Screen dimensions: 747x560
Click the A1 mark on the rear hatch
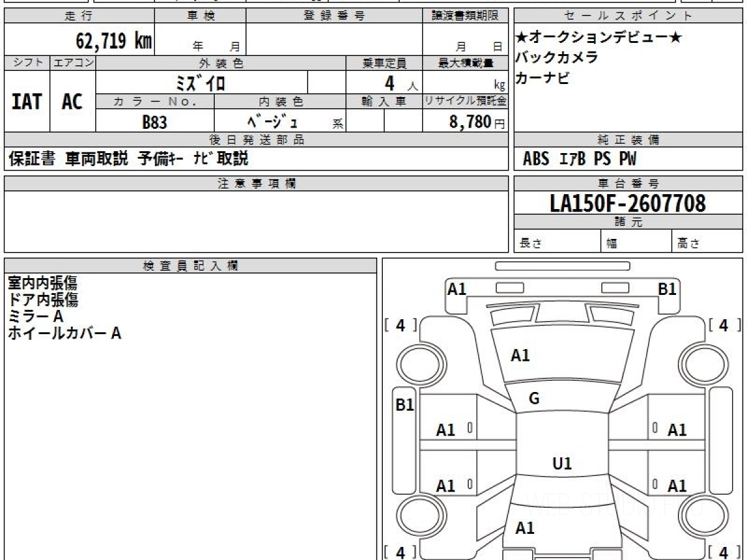coord(525,528)
